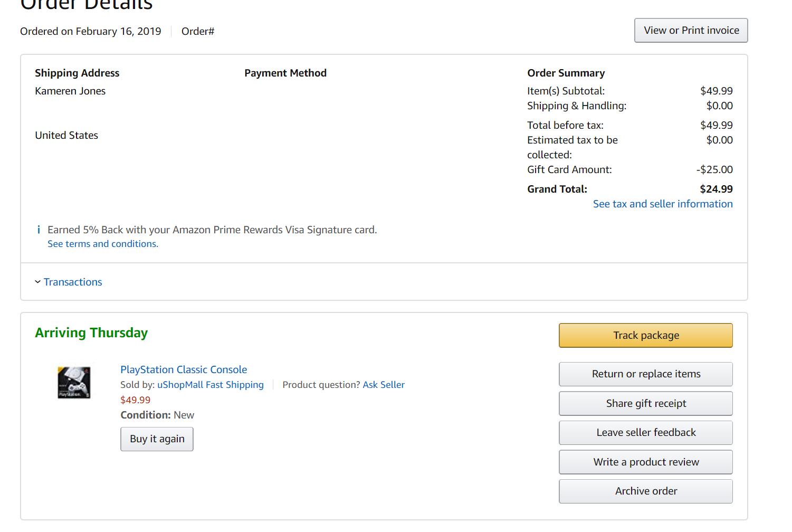Click the Ask Seller link
The width and height of the screenshot is (792, 532).
[384, 385]
